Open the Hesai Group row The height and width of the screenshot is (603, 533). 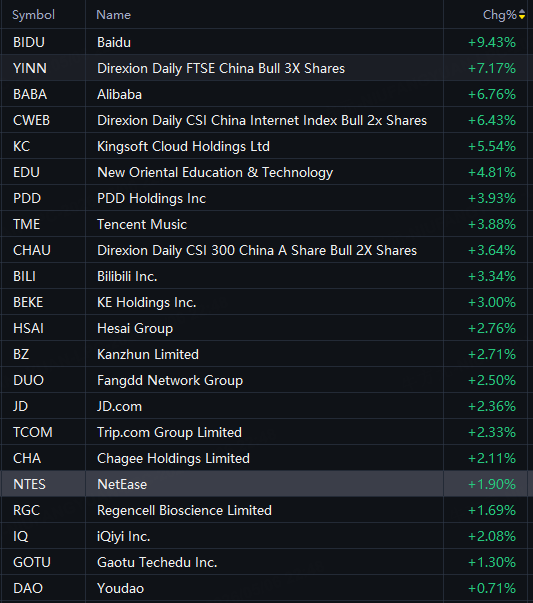[264, 328]
